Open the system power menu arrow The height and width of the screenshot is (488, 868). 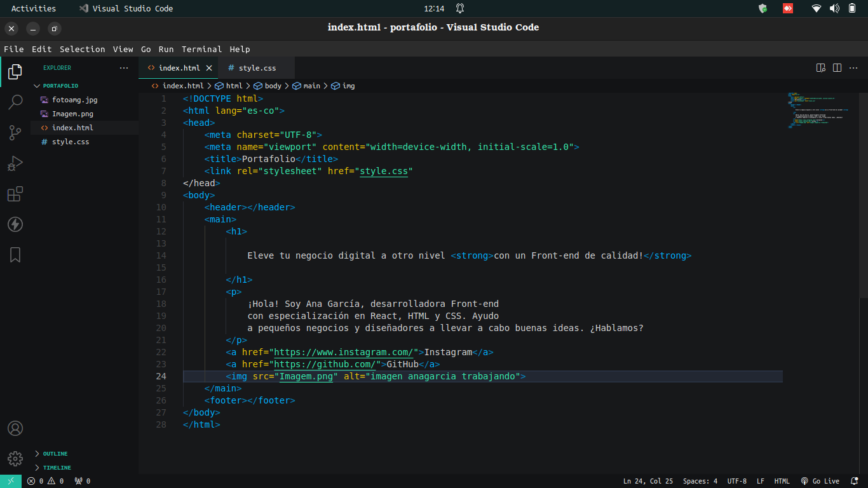coord(853,8)
